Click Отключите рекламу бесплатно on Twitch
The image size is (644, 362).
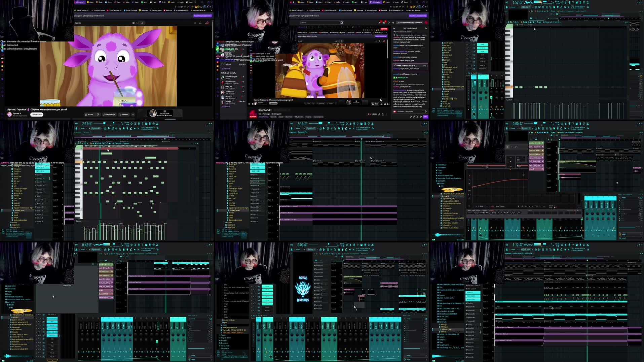click(x=410, y=23)
